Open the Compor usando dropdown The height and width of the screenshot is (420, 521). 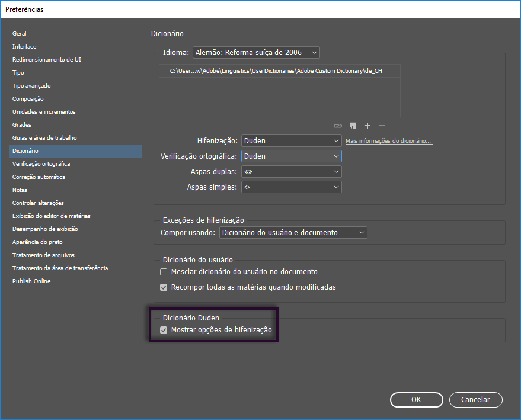coord(293,232)
